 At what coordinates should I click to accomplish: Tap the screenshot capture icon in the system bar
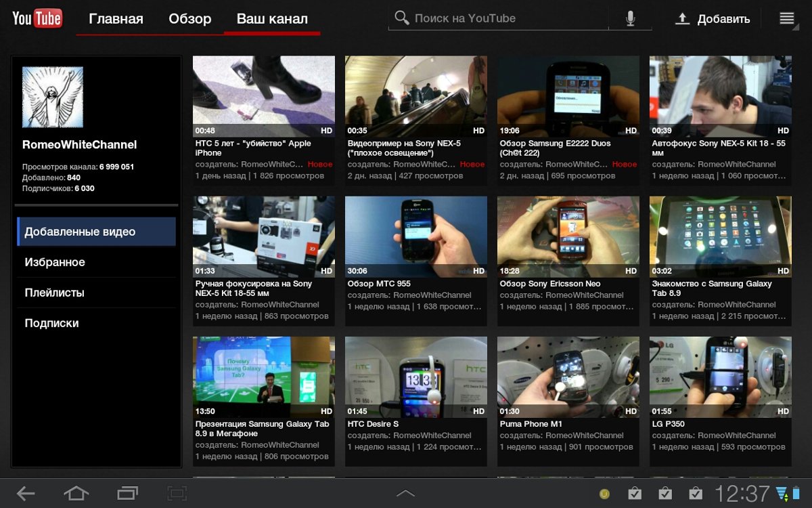[x=177, y=494]
